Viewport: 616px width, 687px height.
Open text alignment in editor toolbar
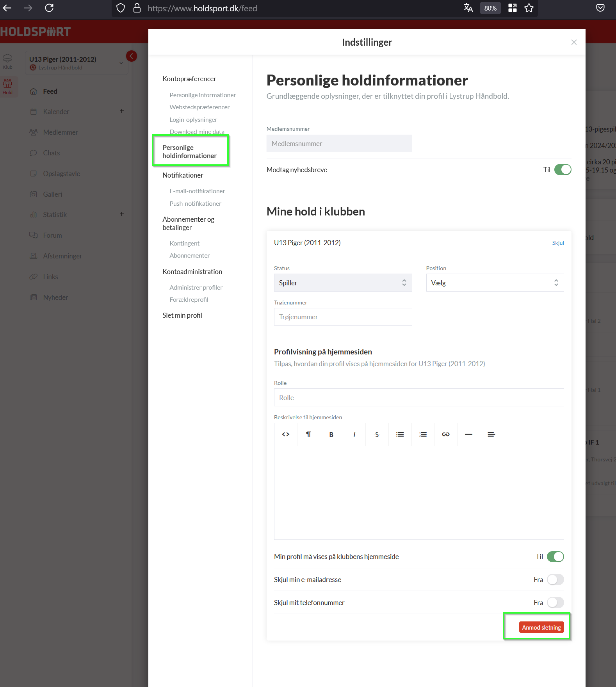tap(491, 434)
